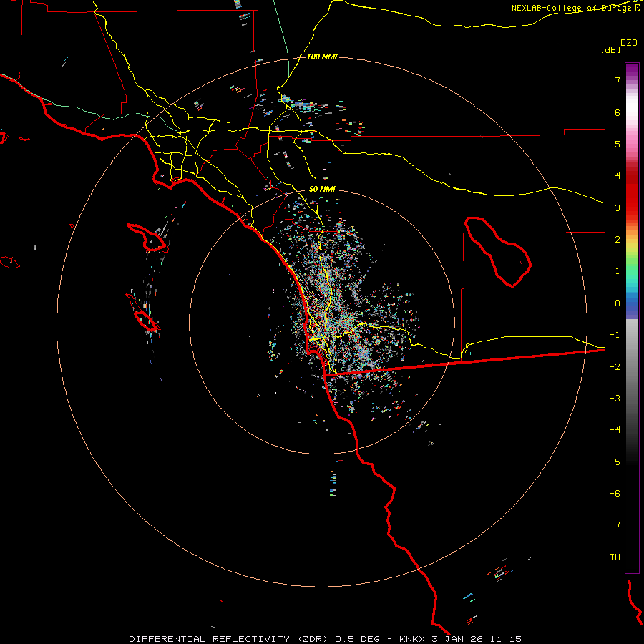Click the 5 value on color scale
Image resolution: width=644 pixels, height=644 pixels.
pos(618,144)
